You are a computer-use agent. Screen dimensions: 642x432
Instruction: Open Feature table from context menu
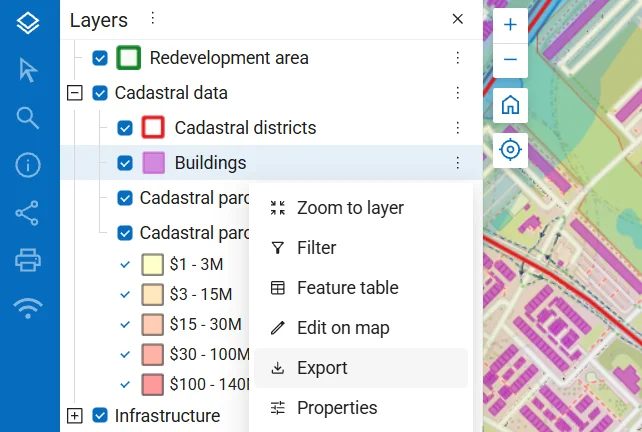point(361,288)
